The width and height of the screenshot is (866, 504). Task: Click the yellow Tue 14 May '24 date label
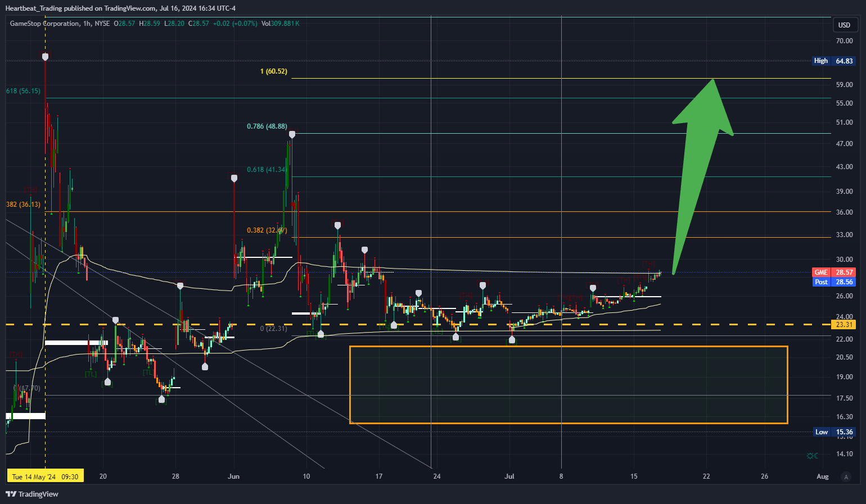coord(45,476)
